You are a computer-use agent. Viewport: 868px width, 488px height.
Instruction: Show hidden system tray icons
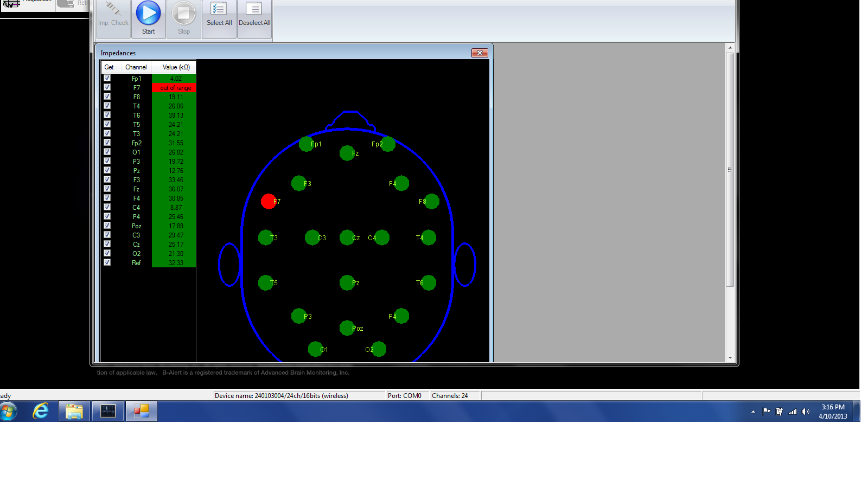click(x=753, y=412)
